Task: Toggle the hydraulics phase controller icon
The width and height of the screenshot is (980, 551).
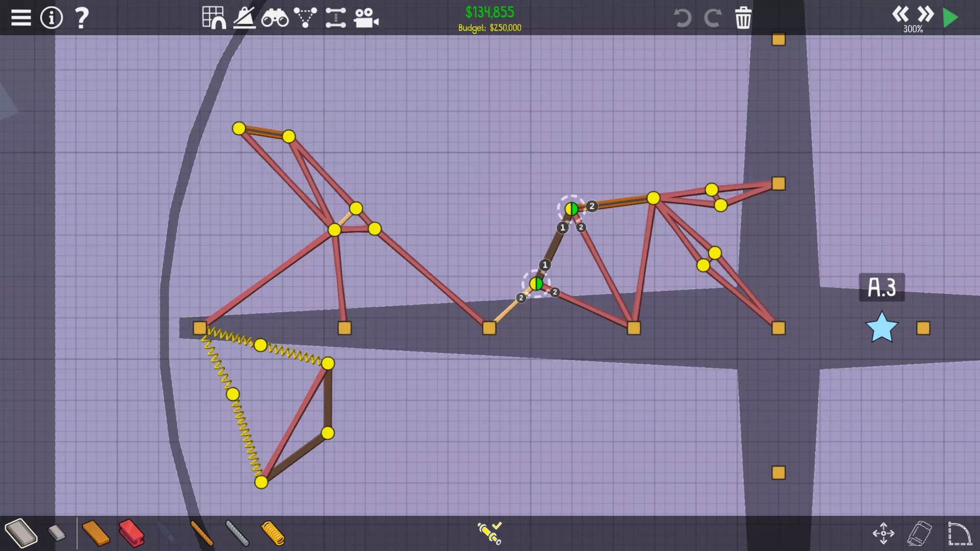Action: tap(489, 533)
